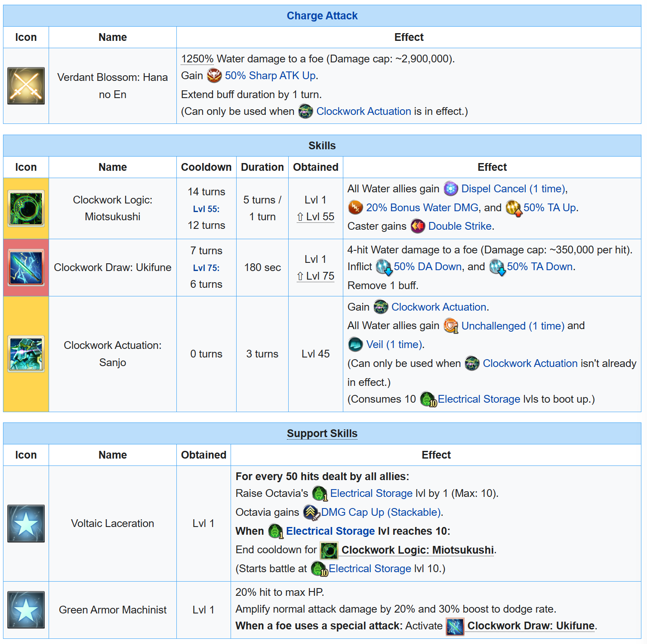647x644 pixels.
Task: Click the 50% TA Down debuff icon
Action: (497, 267)
